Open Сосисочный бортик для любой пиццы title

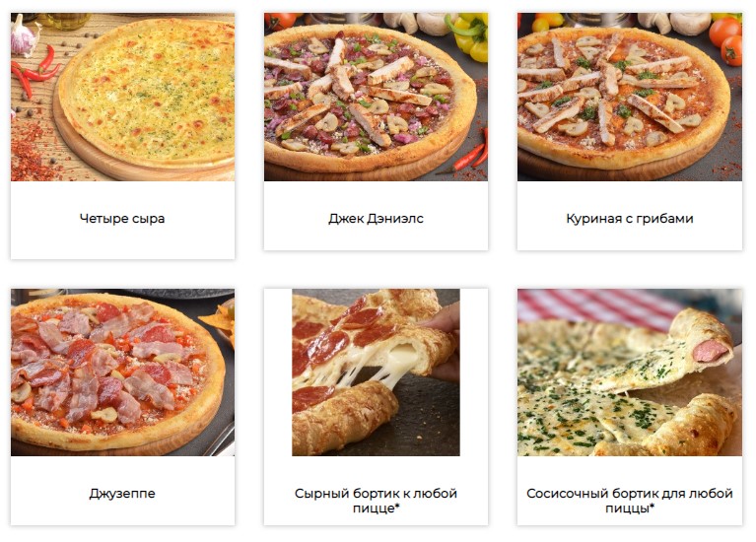click(x=630, y=501)
